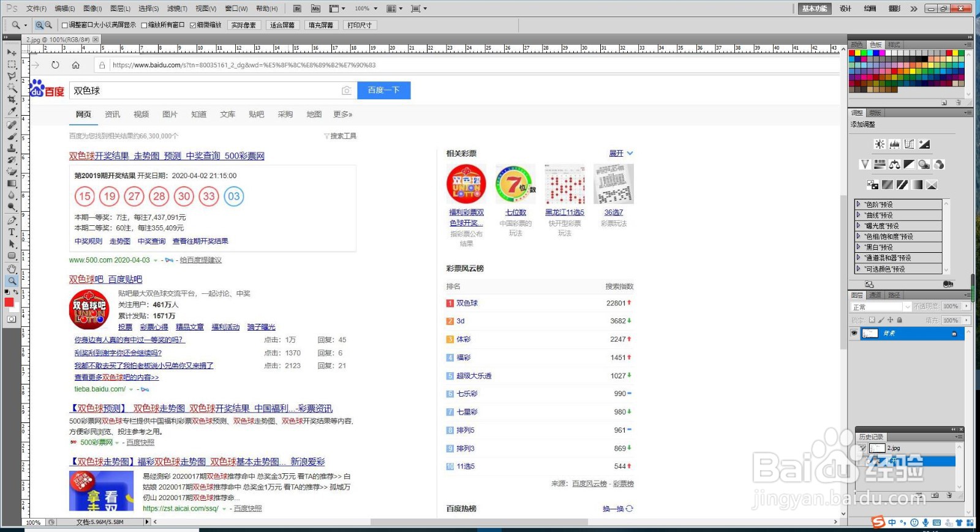This screenshot has width=980, height=532.
Task: Select the Blur tool
Action: 11,195
